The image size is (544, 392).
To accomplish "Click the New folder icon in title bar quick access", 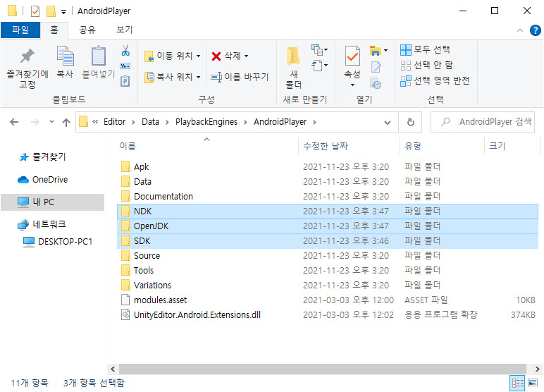I will [x=51, y=11].
